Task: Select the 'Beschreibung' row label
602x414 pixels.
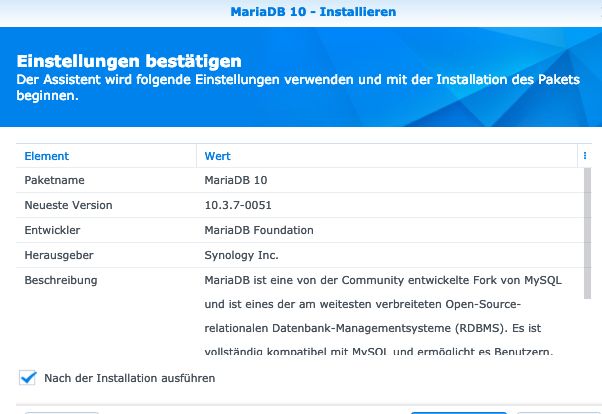Action: pos(60,280)
